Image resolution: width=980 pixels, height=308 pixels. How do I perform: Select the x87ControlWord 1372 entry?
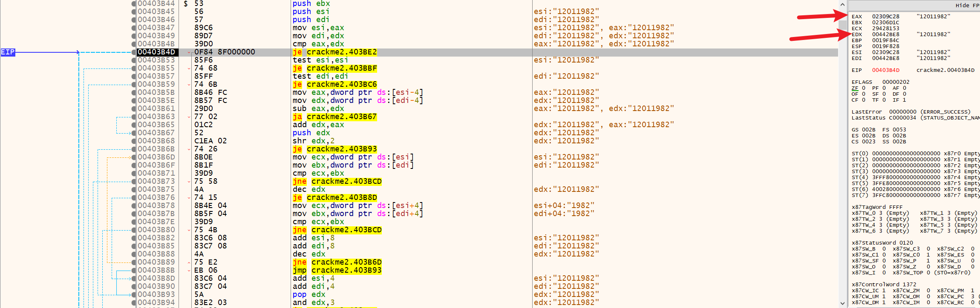coord(884,285)
